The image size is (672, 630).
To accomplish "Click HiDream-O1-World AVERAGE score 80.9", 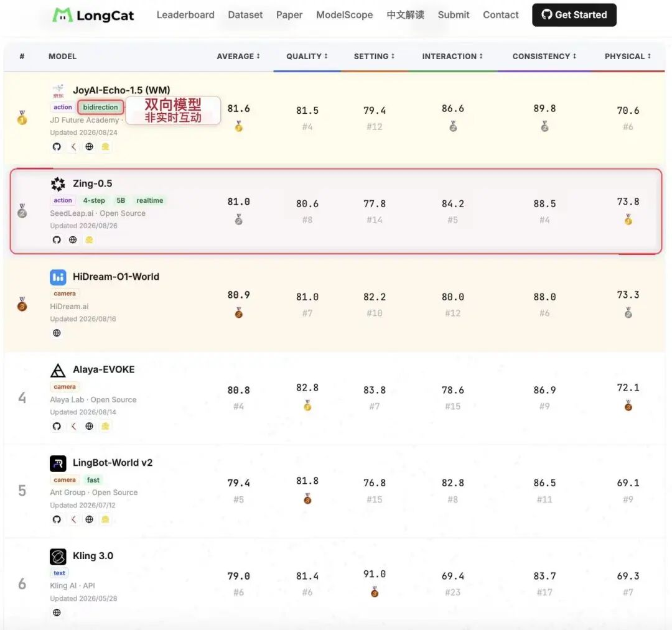I will 238,295.
